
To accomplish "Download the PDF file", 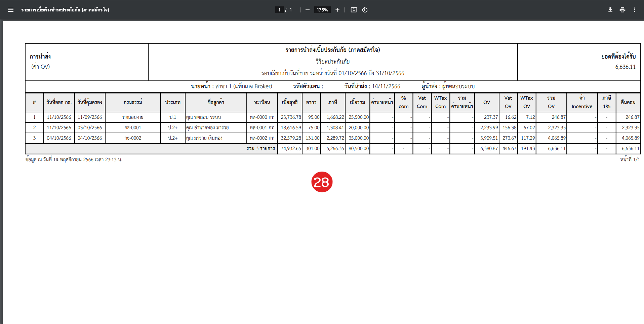I will pos(610,10).
